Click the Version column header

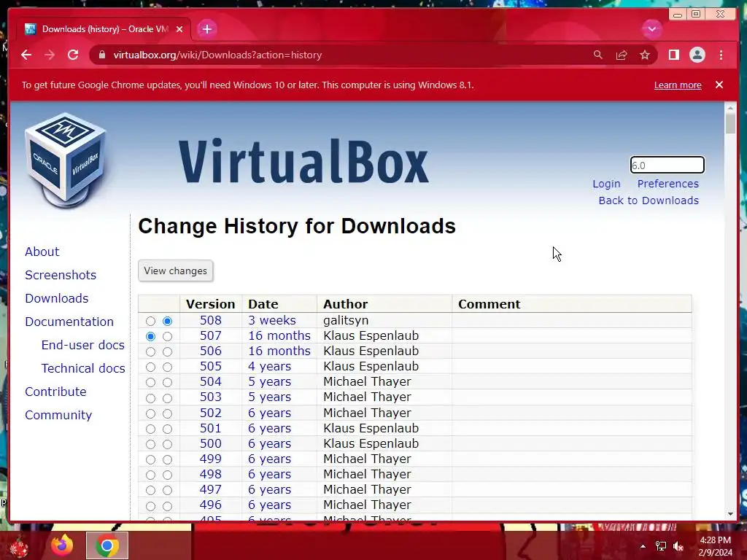click(211, 304)
